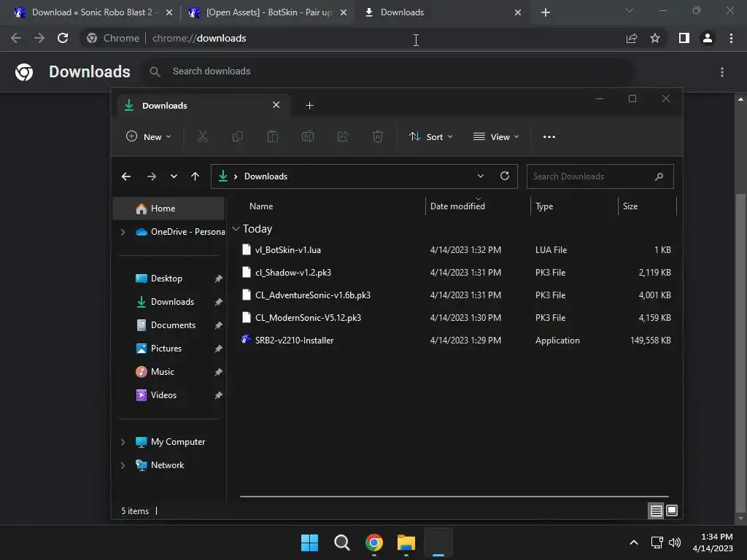Image resolution: width=747 pixels, height=560 pixels.
Task: Bookmark this page with the star icon
Action: [x=655, y=38]
